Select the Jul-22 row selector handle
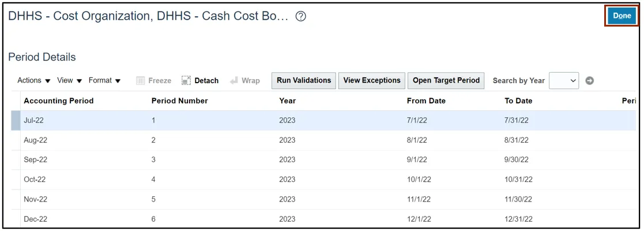Viewport: 644px width, 231px height. (16, 121)
